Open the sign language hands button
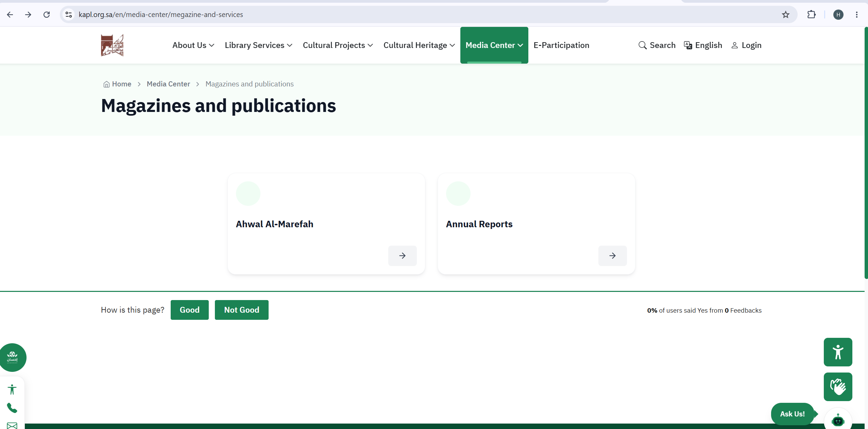Image resolution: width=868 pixels, height=429 pixels. pos(838,387)
